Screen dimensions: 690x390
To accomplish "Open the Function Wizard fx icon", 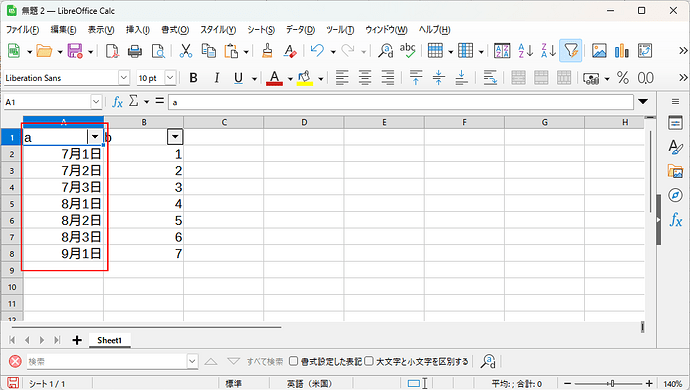I will coord(117,102).
